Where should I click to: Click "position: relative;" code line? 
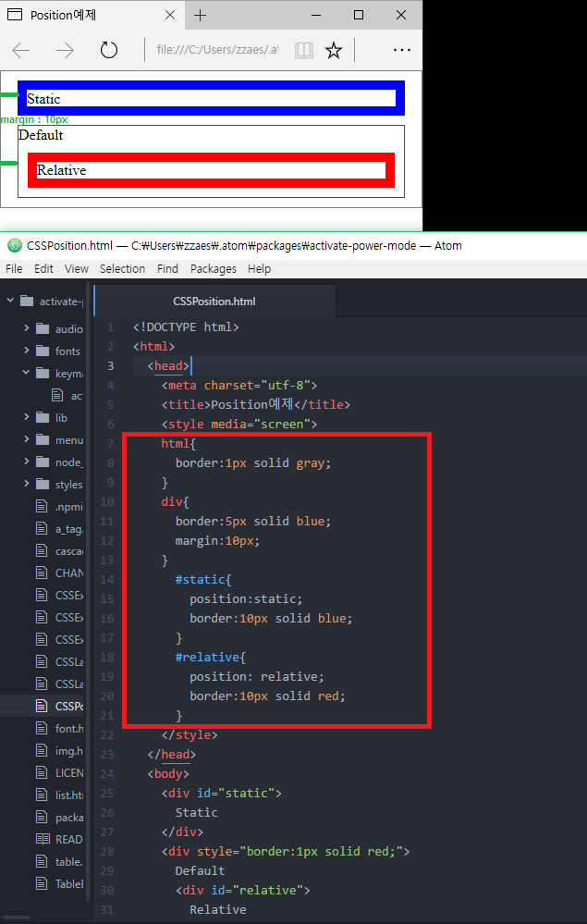tap(257, 676)
